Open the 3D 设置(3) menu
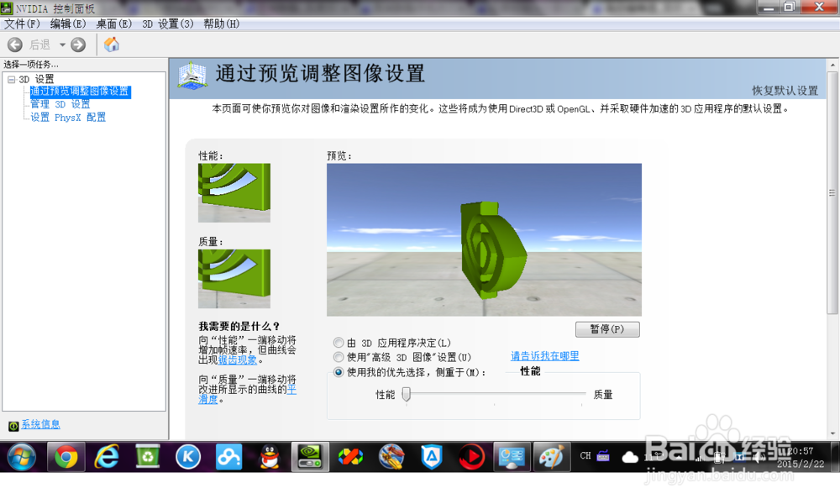This screenshot has width=840, height=504. pos(168,24)
